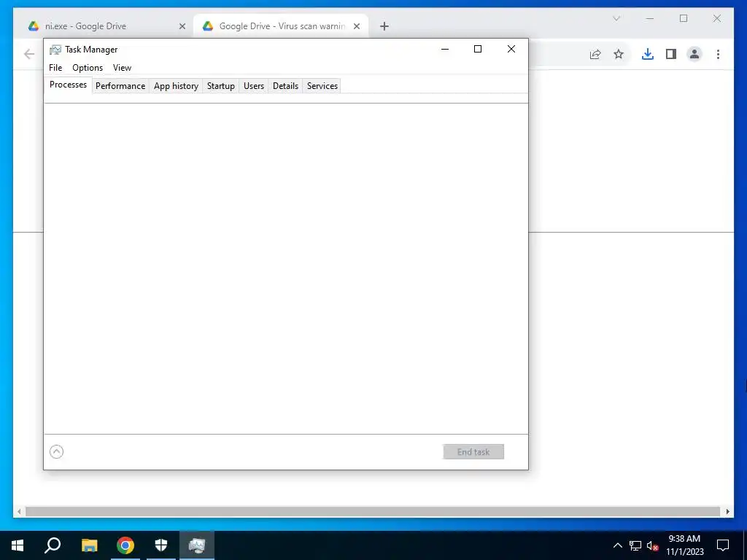Collapse Task Manager with Fewer details arrow
The image size is (747, 560).
(57, 451)
